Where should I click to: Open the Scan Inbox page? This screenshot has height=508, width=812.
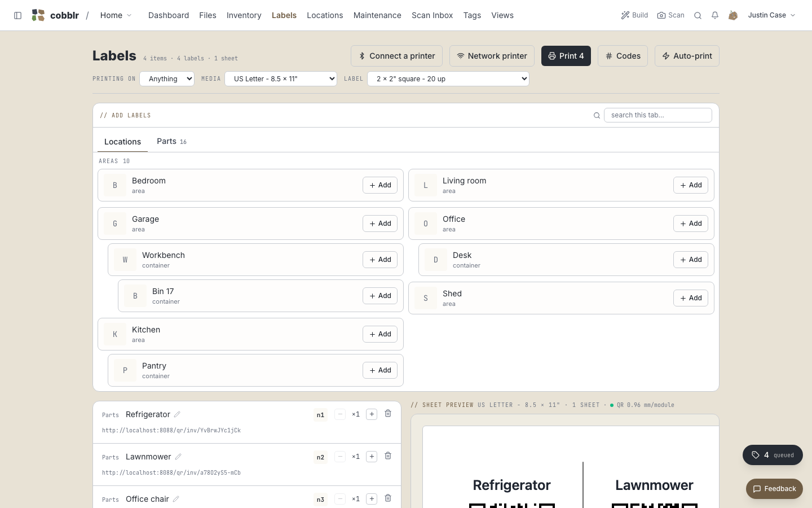tap(433, 15)
